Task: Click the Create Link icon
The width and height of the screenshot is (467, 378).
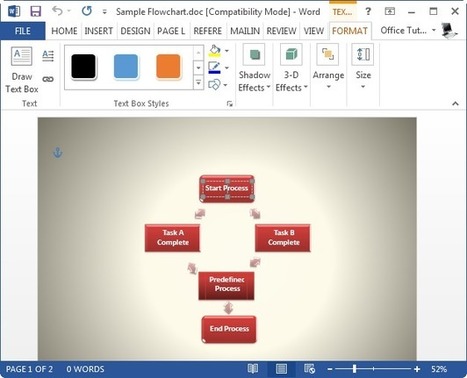Action: coord(48,79)
